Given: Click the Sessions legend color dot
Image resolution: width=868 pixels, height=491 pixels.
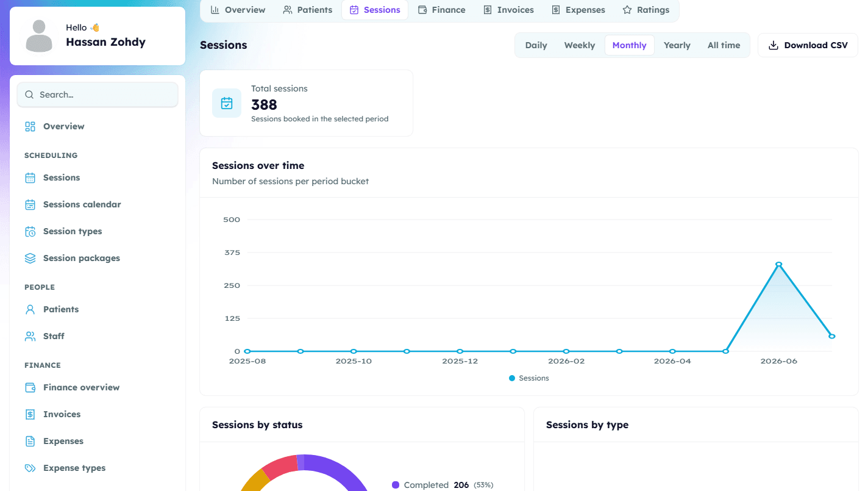Looking at the screenshot, I should tap(512, 379).
